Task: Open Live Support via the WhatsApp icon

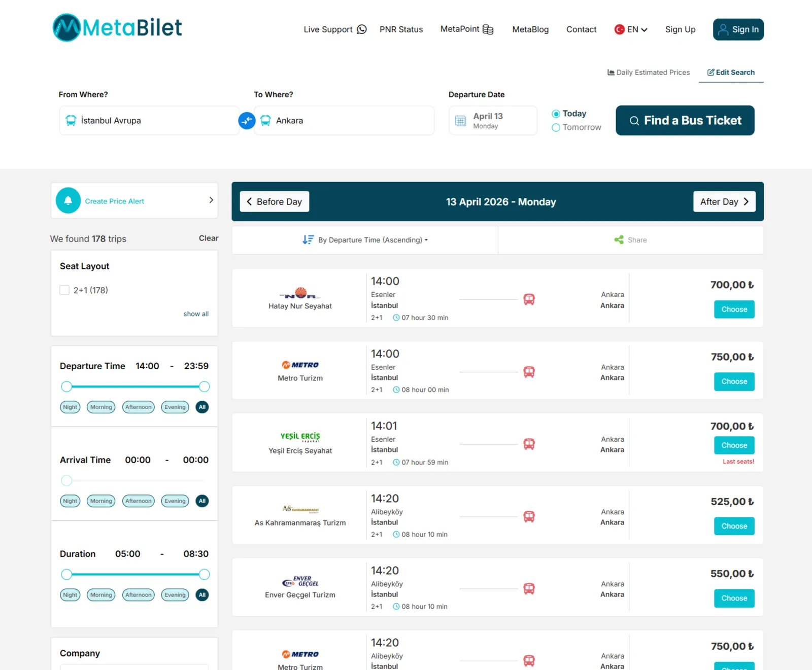Action: [x=361, y=29]
